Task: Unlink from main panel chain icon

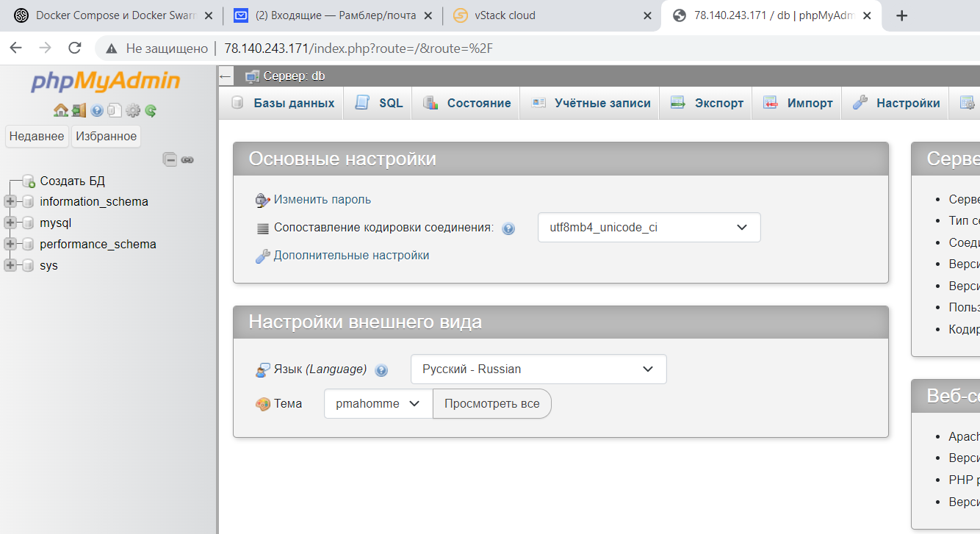Action: tap(187, 159)
